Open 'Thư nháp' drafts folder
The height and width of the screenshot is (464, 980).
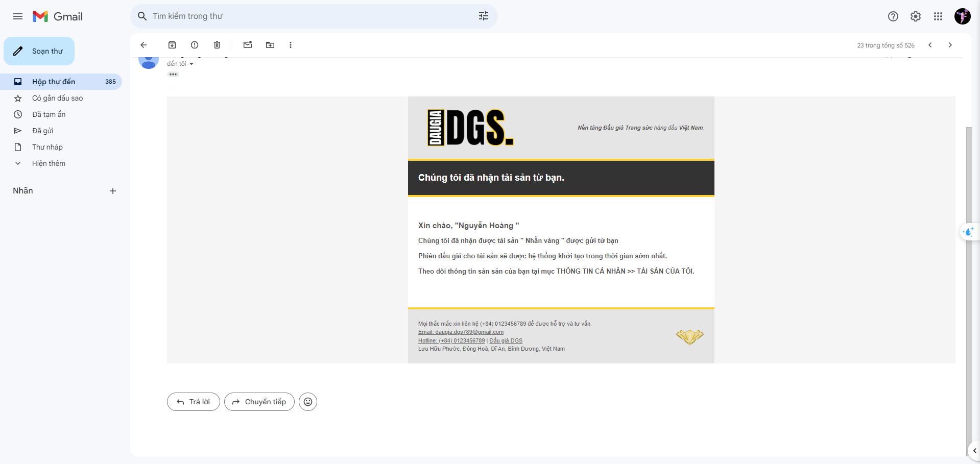click(x=47, y=147)
